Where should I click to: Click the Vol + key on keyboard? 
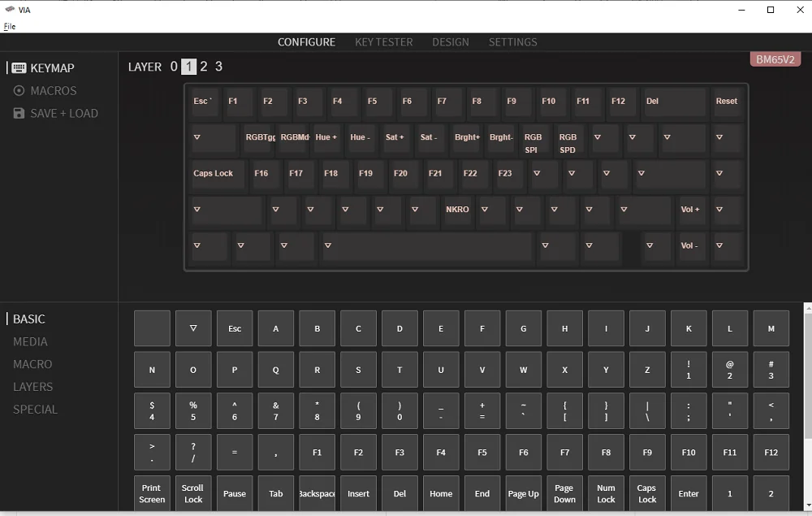click(x=690, y=210)
